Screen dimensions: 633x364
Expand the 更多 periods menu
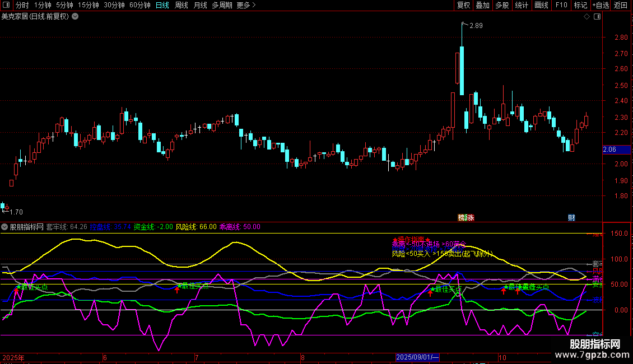pos(246,6)
